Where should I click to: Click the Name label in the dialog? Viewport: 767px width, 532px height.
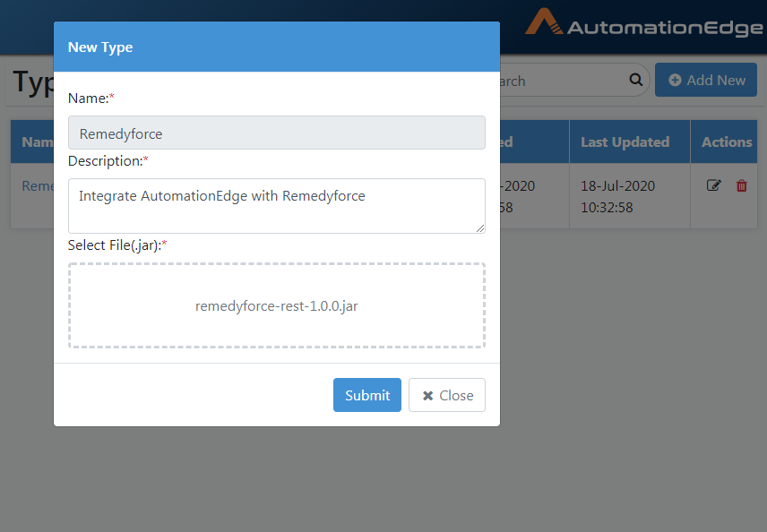91,99
